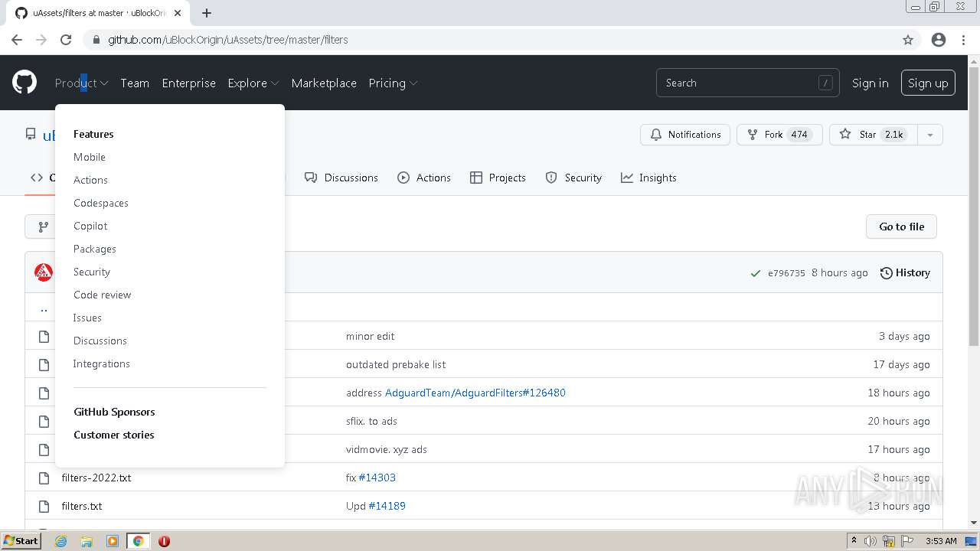The image size is (980, 551).
Task: Open Marketplace in top navigation
Action: 324,83
